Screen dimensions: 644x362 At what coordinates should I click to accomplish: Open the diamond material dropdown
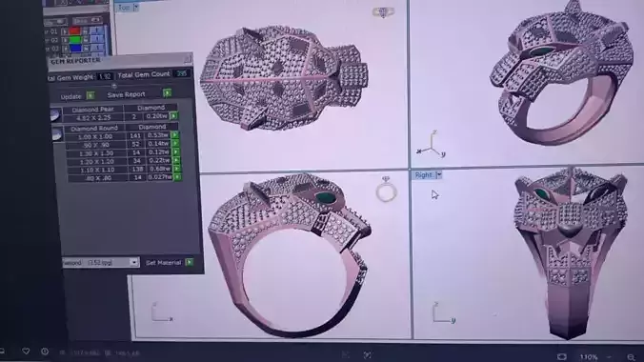pyautogui.click(x=134, y=262)
